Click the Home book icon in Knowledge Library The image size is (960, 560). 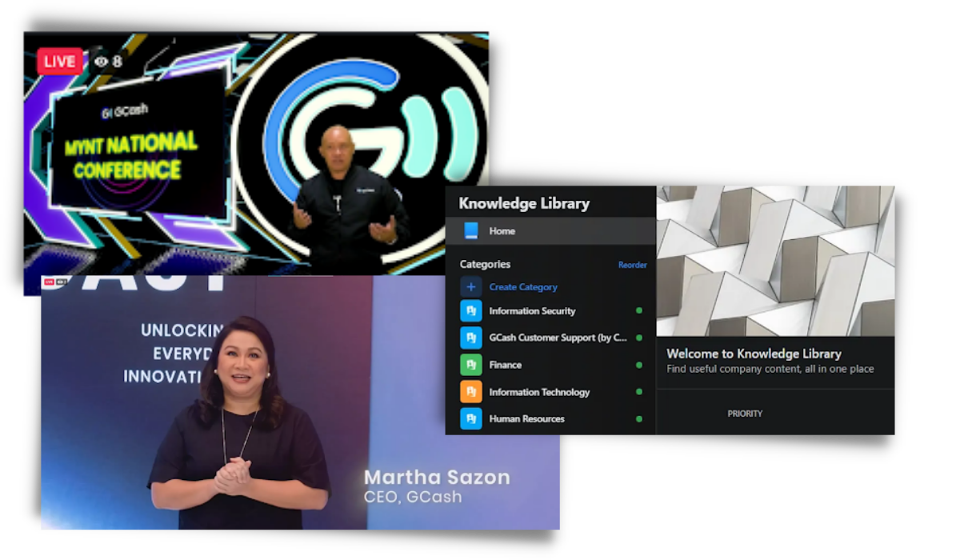click(x=471, y=231)
